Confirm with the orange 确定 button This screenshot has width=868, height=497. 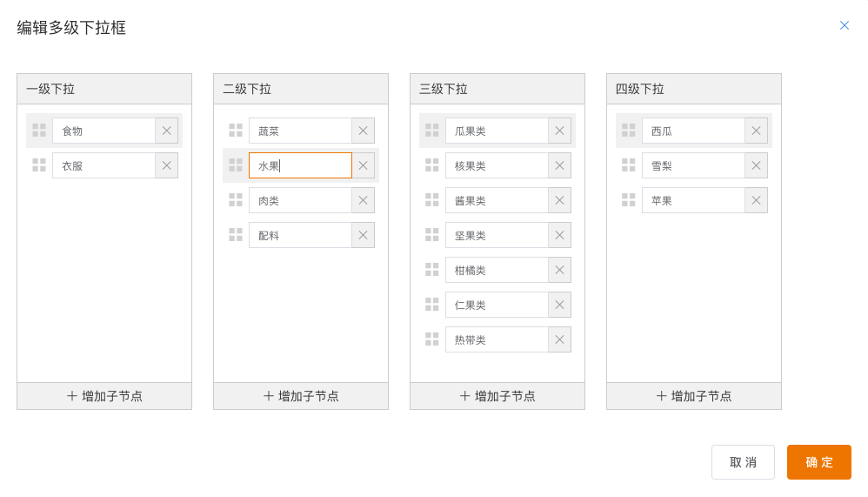click(818, 462)
